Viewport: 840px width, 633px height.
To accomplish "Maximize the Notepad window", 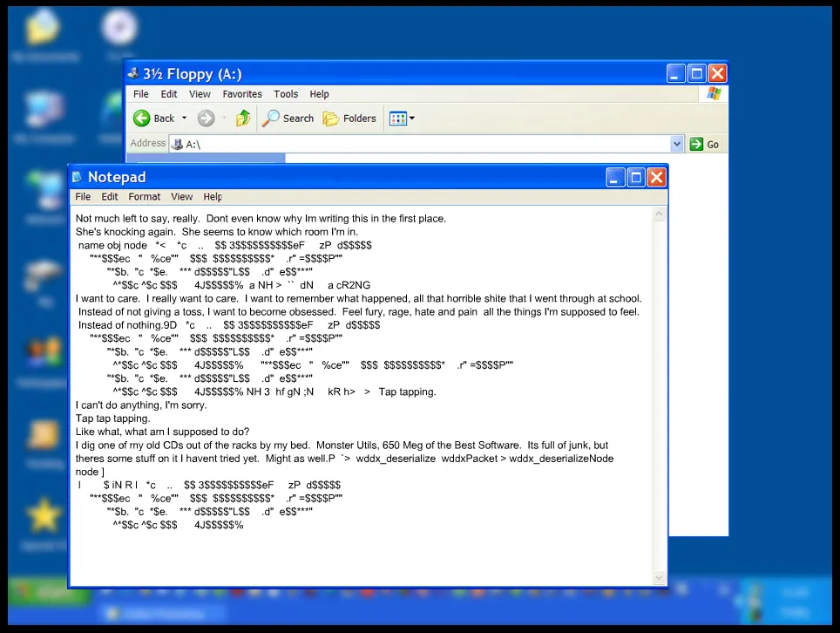I will pos(636,178).
